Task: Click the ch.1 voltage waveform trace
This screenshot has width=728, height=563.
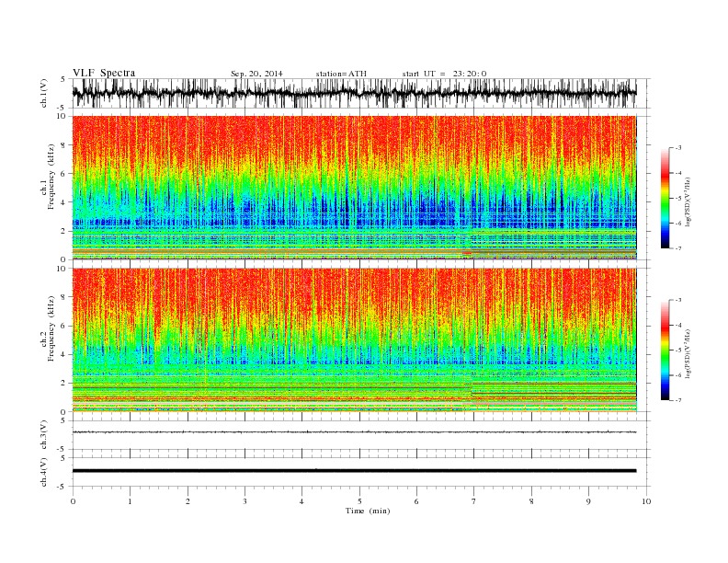Action: 354,93
